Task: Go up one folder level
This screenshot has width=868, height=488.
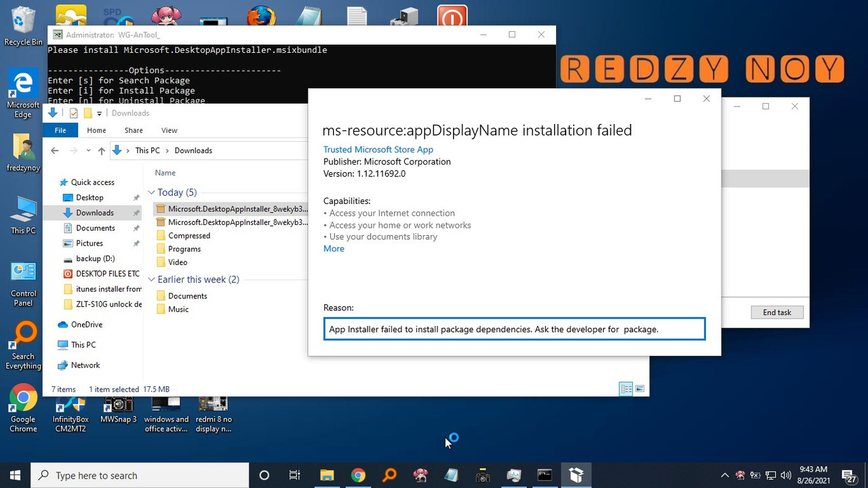Action: pos(102,150)
